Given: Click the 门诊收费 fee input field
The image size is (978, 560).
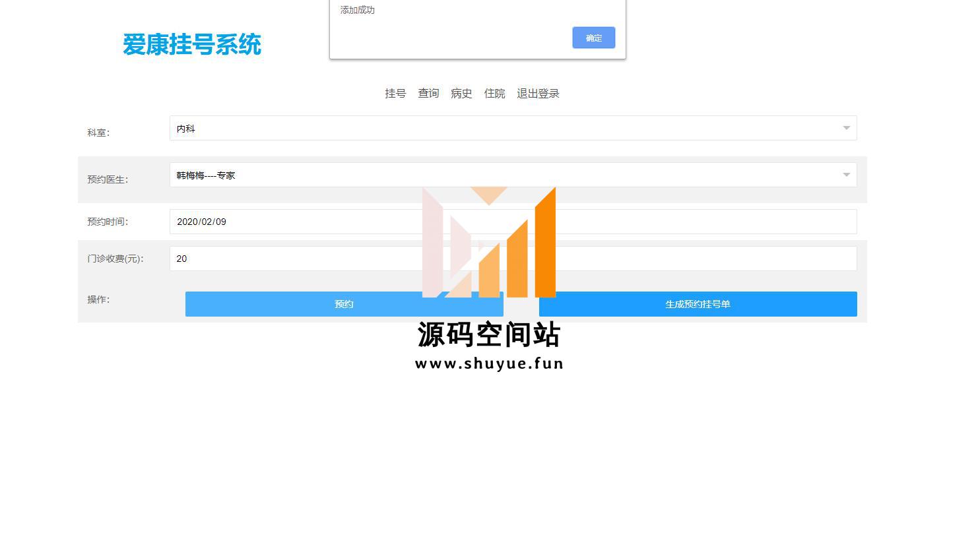Looking at the screenshot, I should 513,259.
